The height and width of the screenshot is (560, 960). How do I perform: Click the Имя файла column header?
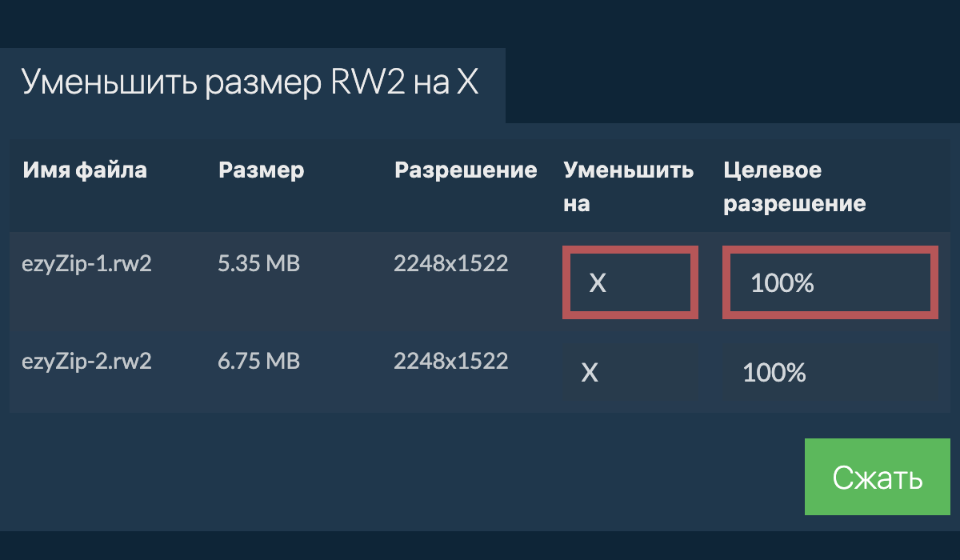click(85, 170)
